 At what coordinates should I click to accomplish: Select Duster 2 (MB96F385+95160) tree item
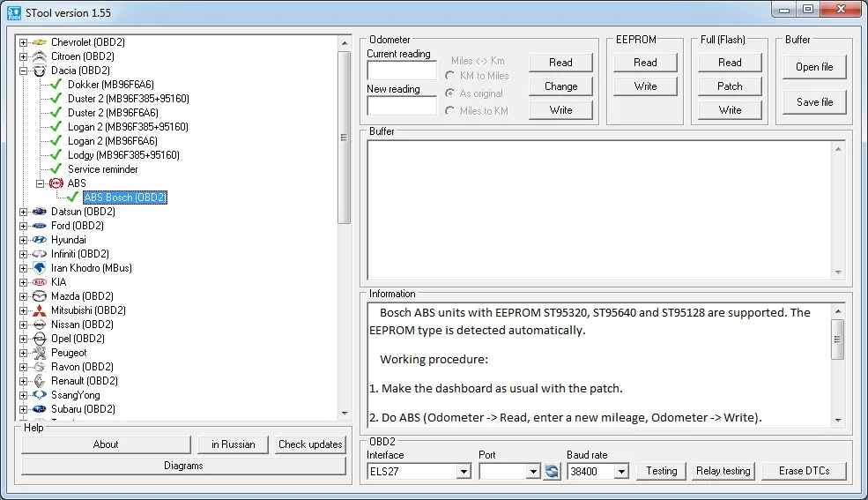129,99
